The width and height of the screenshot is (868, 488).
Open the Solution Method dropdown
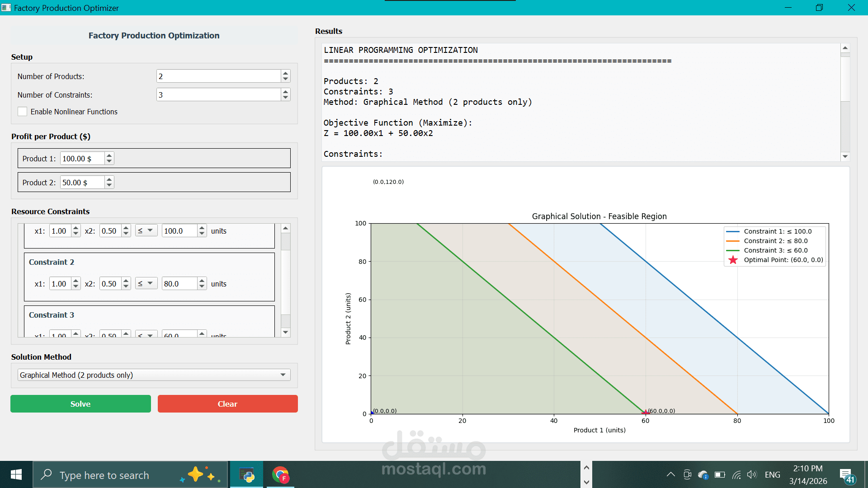pyautogui.click(x=154, y=375)
